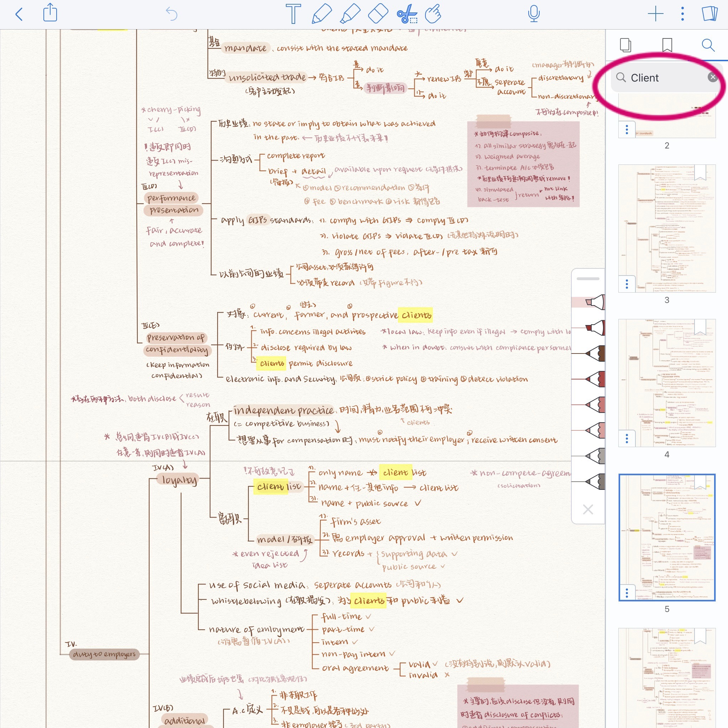Undo the last stroke
This screenshot has width=728, height=728.
click(172, 14)
